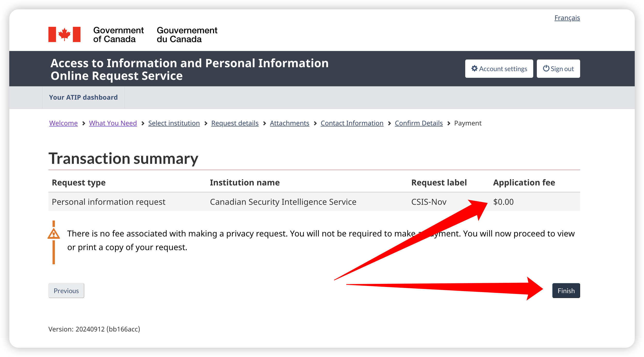The height and width of the screenshot is (357, 644).
Task: Open Your ATIP dashboard tab
Action: [83, 97]
